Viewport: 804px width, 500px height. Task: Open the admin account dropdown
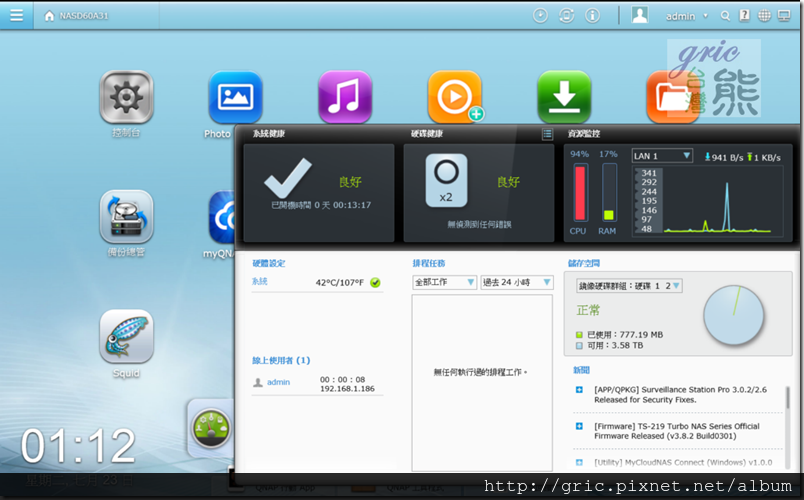(x=687, y=16)
